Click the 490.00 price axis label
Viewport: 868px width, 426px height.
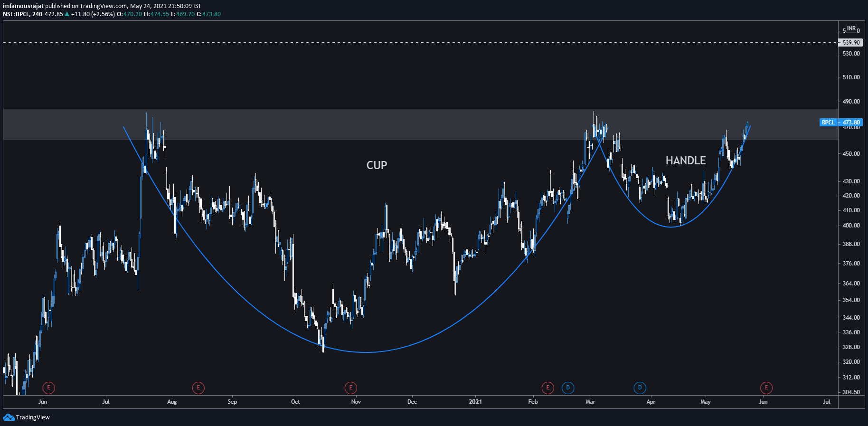[851, 101]
